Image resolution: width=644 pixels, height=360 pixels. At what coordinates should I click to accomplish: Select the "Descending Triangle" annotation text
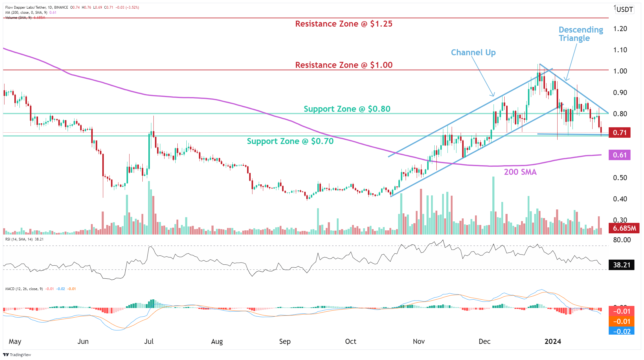[x=581, y=34]
